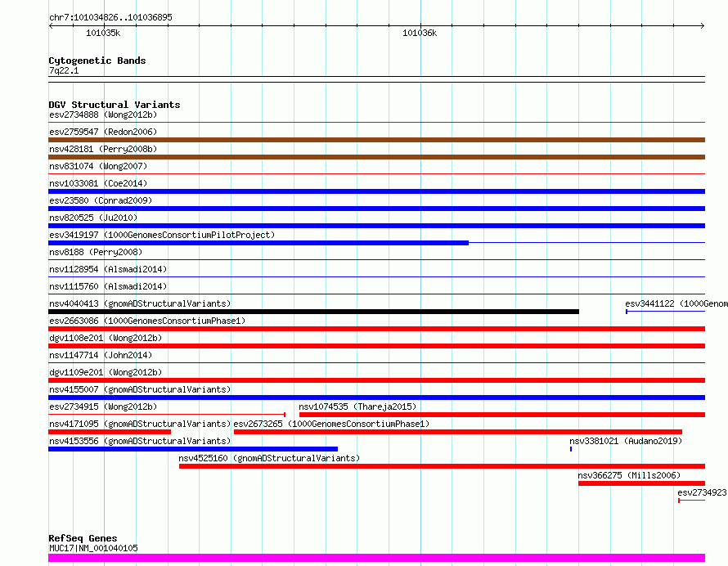Click the black nsv4040413 gnomAD variant bar

pyautogui.click(x=314, y=312)
